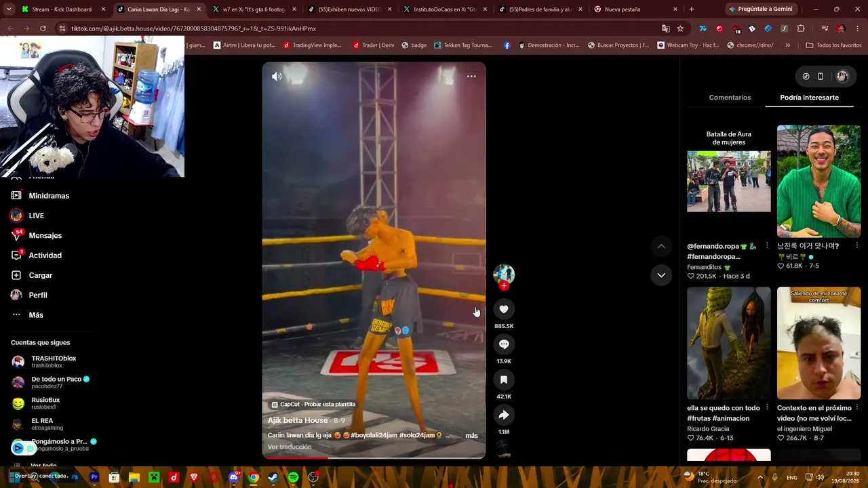Open the 'Saliendo de mi zona de comfort' thumbnail
Image resolution: width=868 pixels, height=488 pixels.
pos(818,343)
